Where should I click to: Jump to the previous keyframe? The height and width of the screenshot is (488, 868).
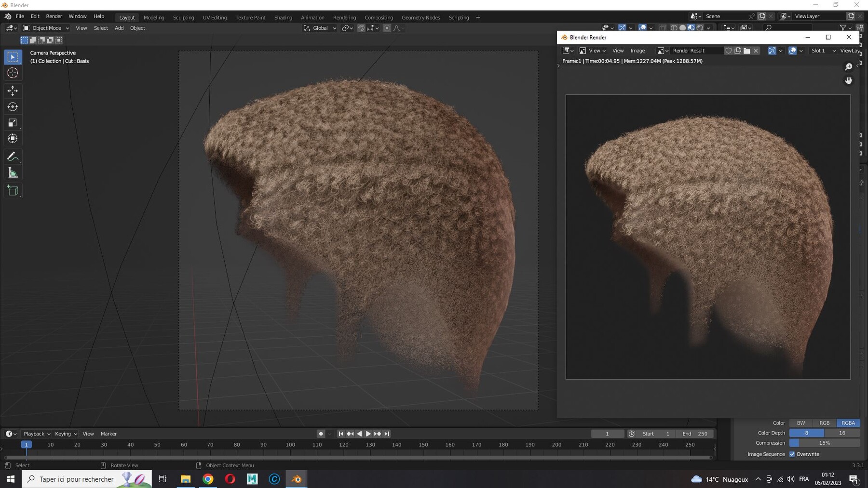point(350,434)
